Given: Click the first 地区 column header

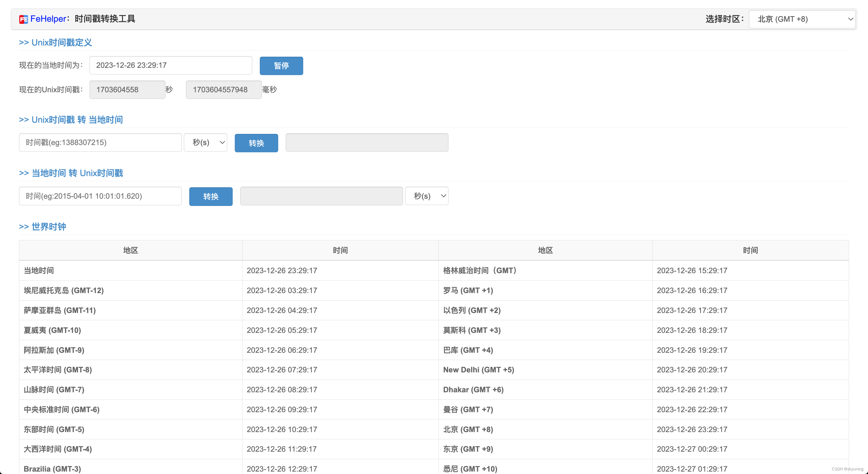Looking at the screenshot, I should (131, 251).
